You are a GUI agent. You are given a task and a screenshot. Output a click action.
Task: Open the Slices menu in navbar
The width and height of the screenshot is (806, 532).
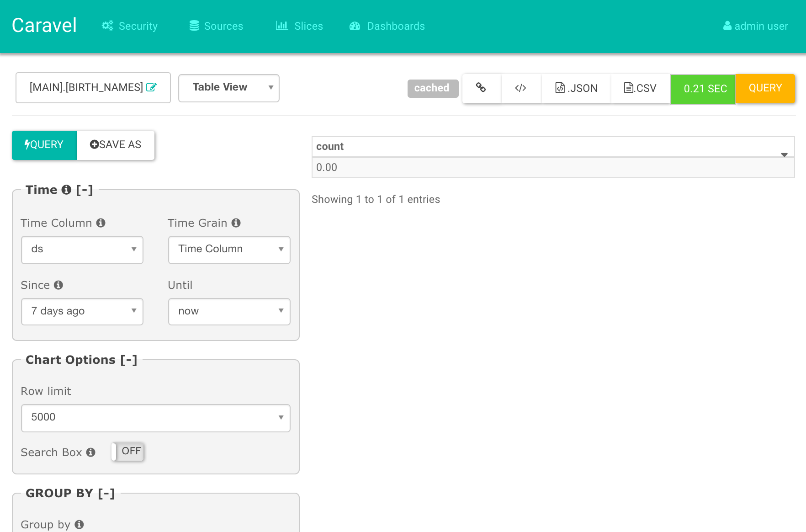pos(299,26)
